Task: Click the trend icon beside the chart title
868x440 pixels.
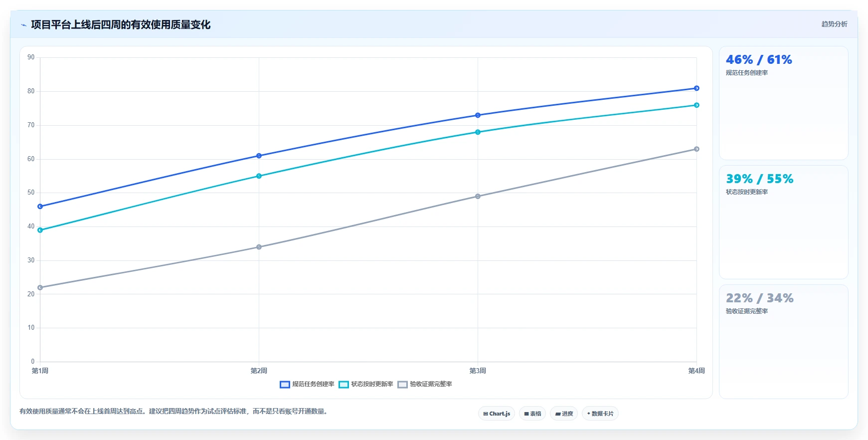Action: (23, 25)
